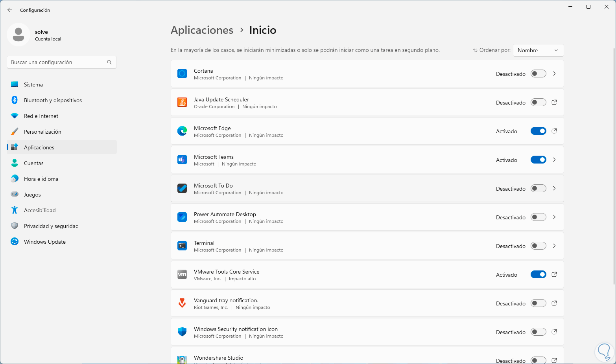Go back to Aplicaciones breadcrumb

202,30
